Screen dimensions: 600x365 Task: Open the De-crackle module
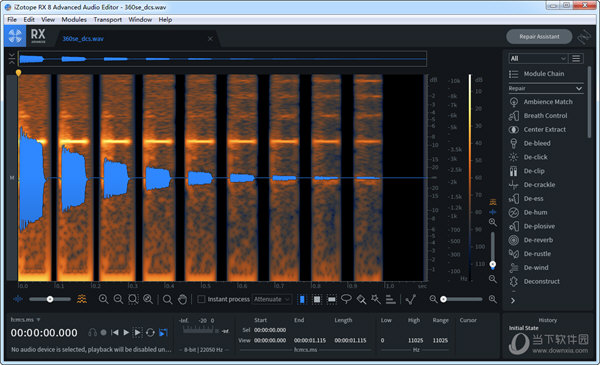[532, 184]
